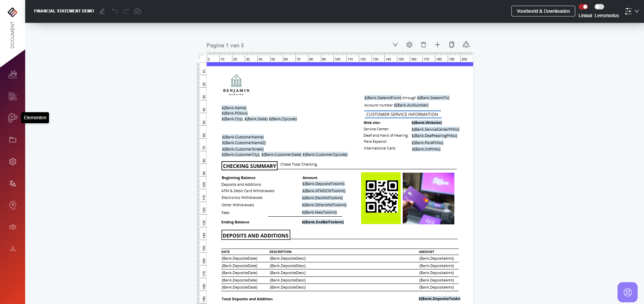
Task: Click the undo arrow in top bar
Action: click(x=115, y=11)
